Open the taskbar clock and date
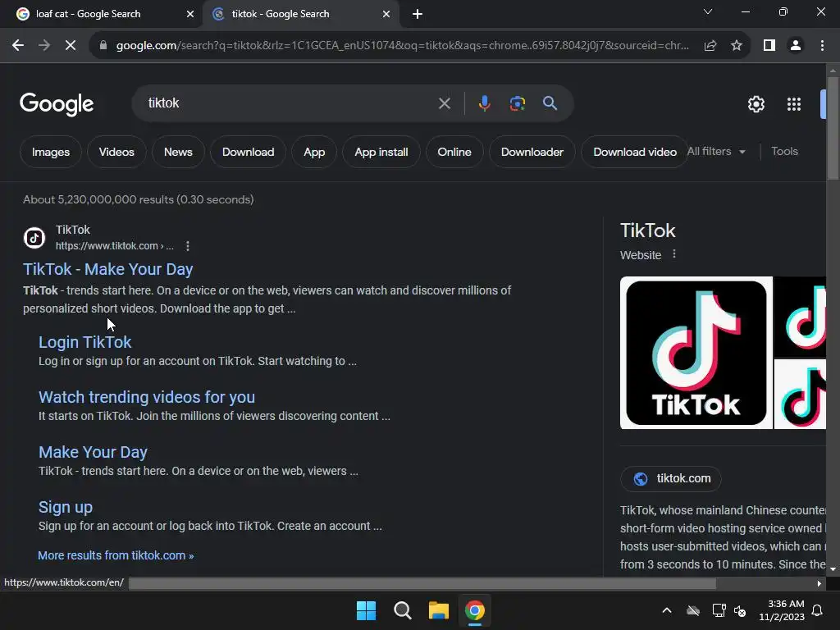Screen dimensions: 840x630 coord(782,610)
